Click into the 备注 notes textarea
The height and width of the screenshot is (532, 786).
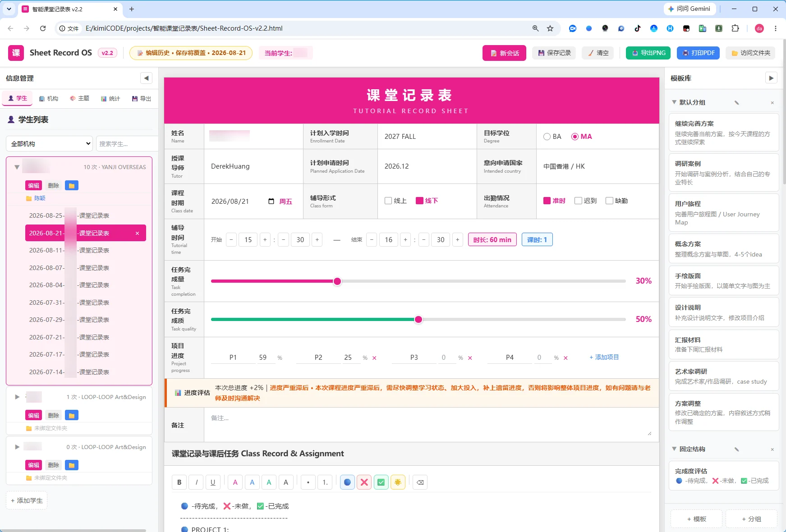(x=431, y=425)
